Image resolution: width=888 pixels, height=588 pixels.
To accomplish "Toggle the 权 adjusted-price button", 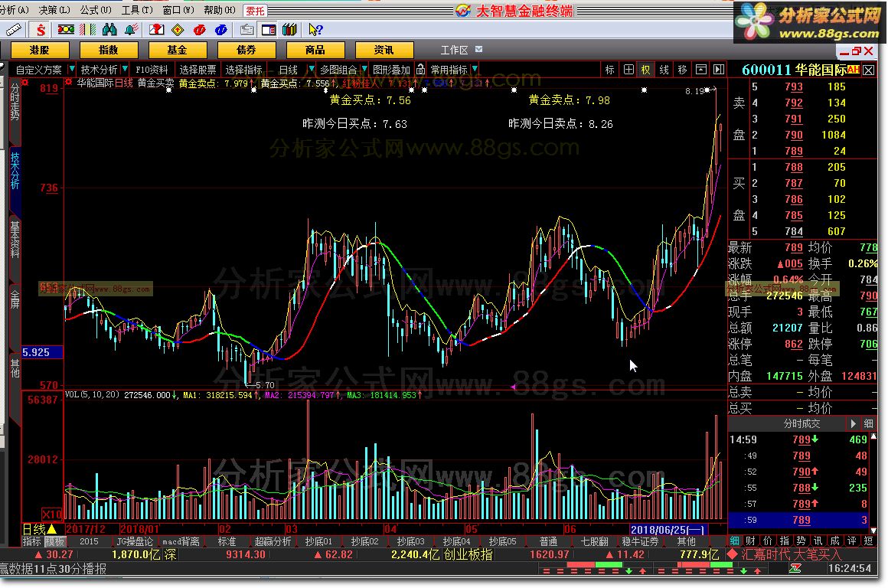I will click(x=646, y=70).
